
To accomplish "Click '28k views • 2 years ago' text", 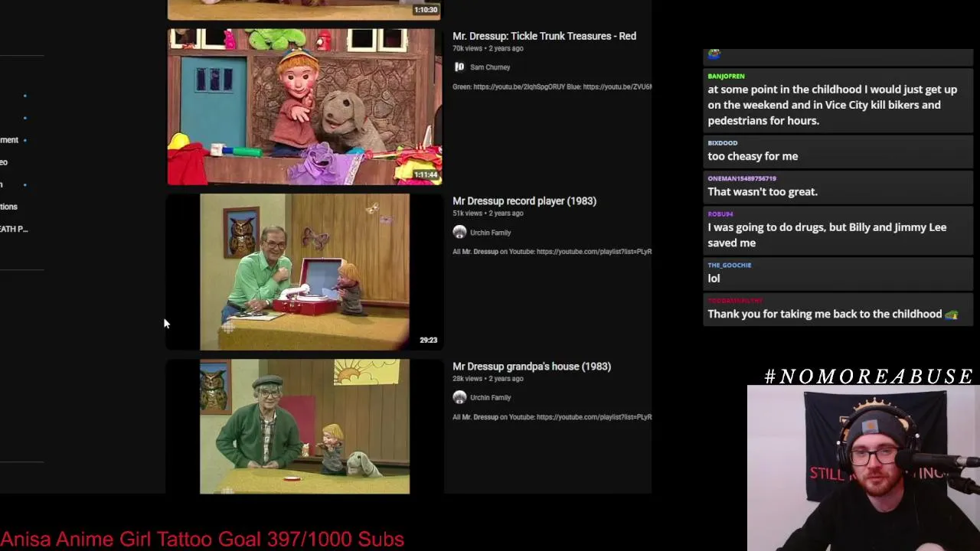I will pos(488,379).
